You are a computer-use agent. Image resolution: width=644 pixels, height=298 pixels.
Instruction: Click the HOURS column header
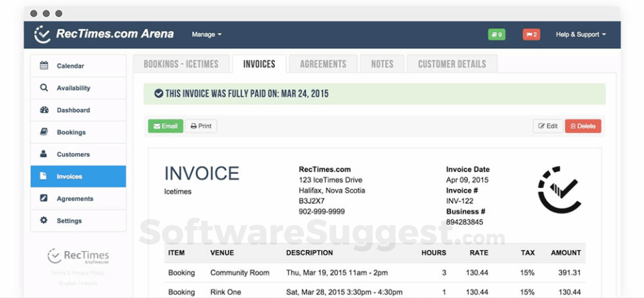(x=434, y=253)
